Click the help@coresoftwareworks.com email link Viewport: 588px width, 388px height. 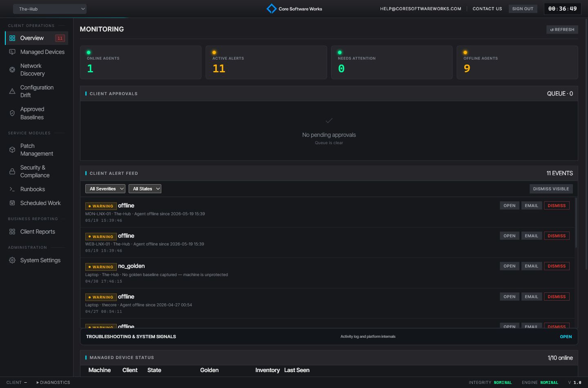[421, 9]
